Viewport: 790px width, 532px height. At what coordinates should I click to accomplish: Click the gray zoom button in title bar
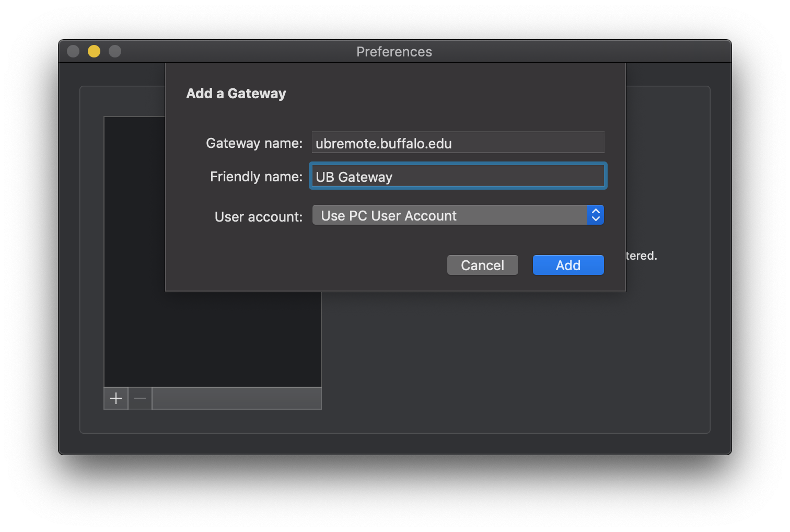(115, 51)
